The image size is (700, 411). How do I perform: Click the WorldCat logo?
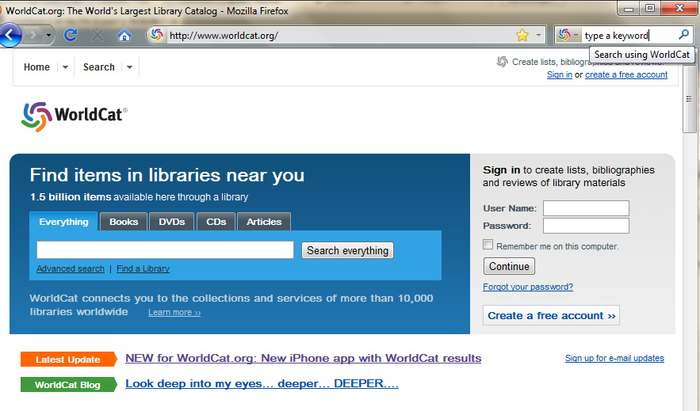click(74, 116)
